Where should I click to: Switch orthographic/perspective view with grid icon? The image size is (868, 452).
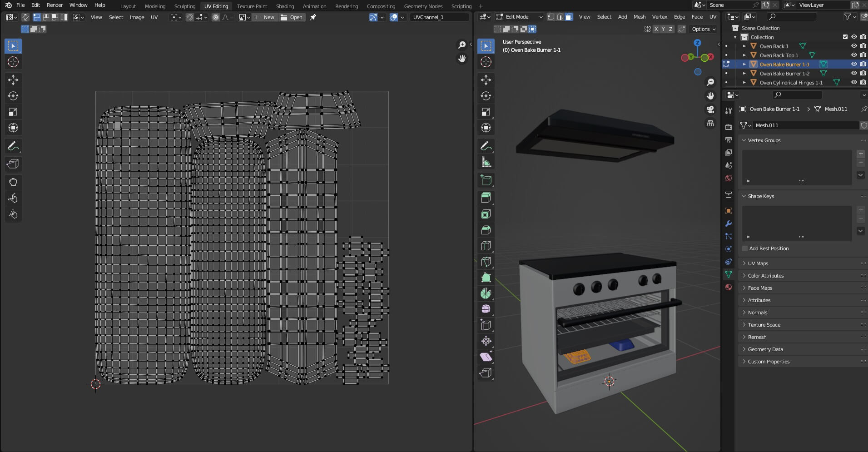[x=710, y=124]
